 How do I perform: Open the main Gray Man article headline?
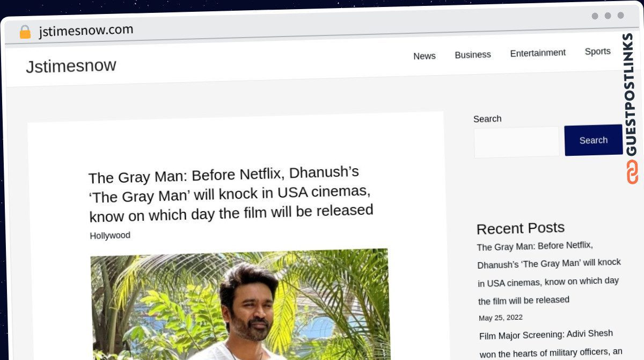(x=231, y=194)
